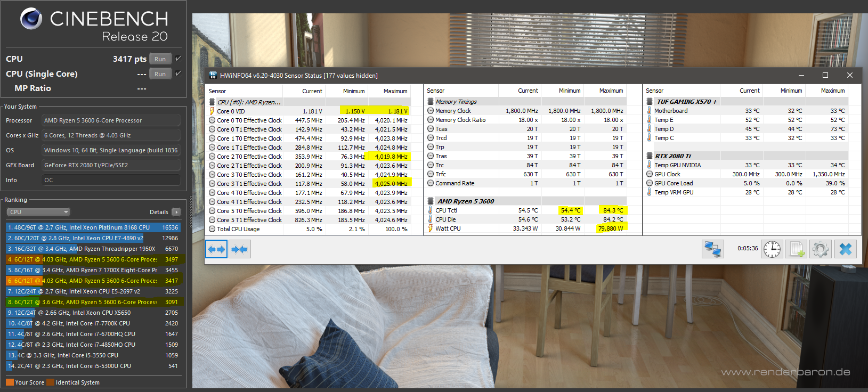Maximize the HWiNFO64 Sensor Status window

click(825, 75)
